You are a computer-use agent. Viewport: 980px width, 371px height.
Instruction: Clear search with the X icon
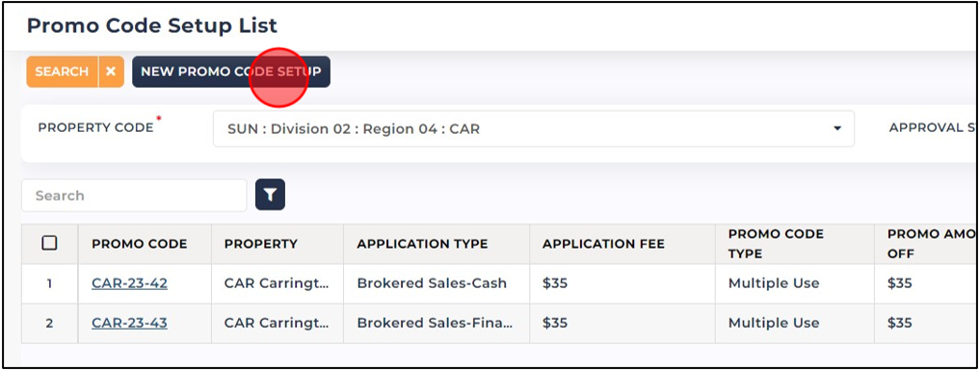pos(111,72)
